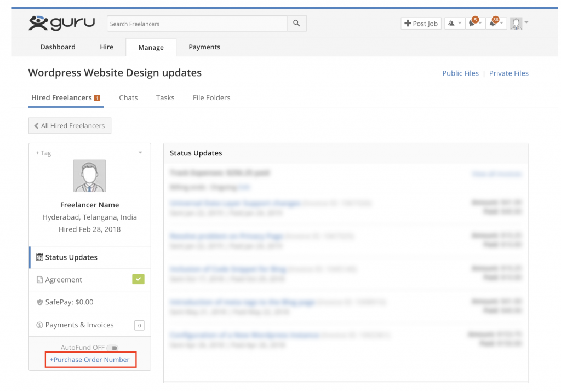Viewport: 561px width, 392px height.
Task: Click the Wordpress Website Design updates heading
Action: pos(115,73)
